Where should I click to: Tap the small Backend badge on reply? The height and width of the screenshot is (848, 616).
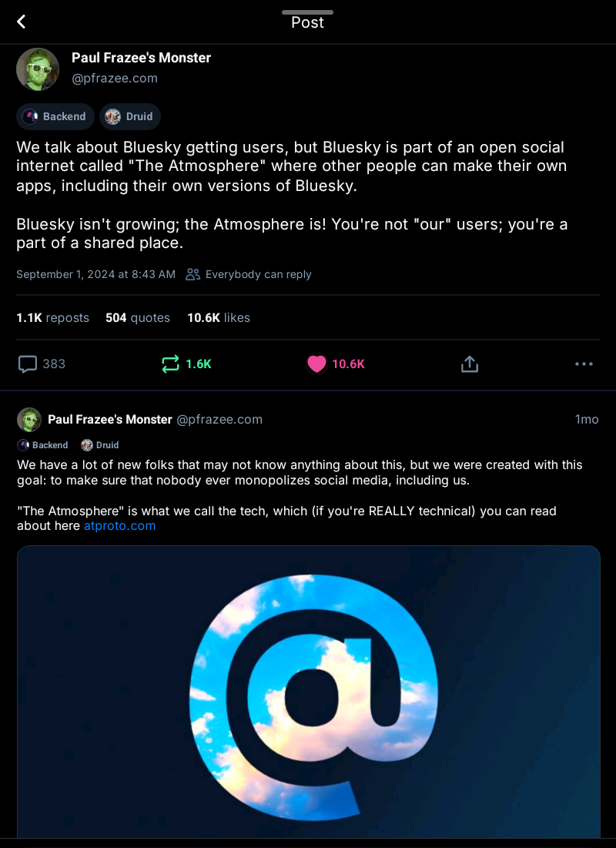[43, 445]
